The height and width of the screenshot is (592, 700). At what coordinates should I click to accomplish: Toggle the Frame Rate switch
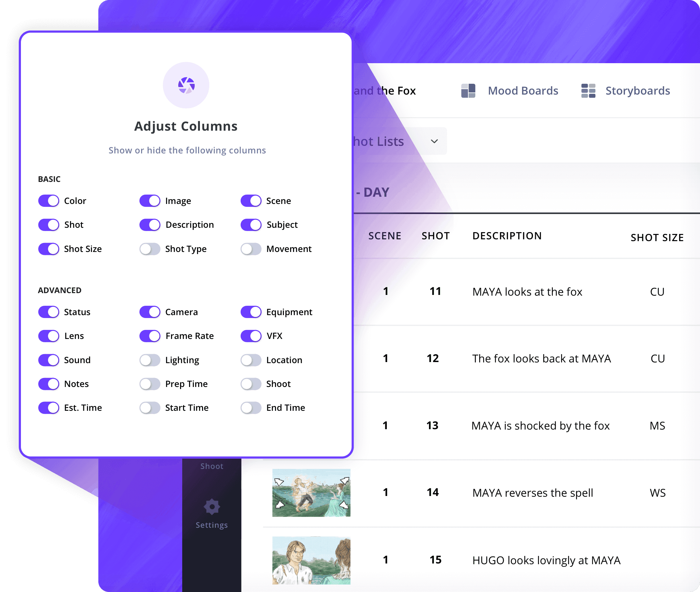pyautogui.click(x=150, y=336)
